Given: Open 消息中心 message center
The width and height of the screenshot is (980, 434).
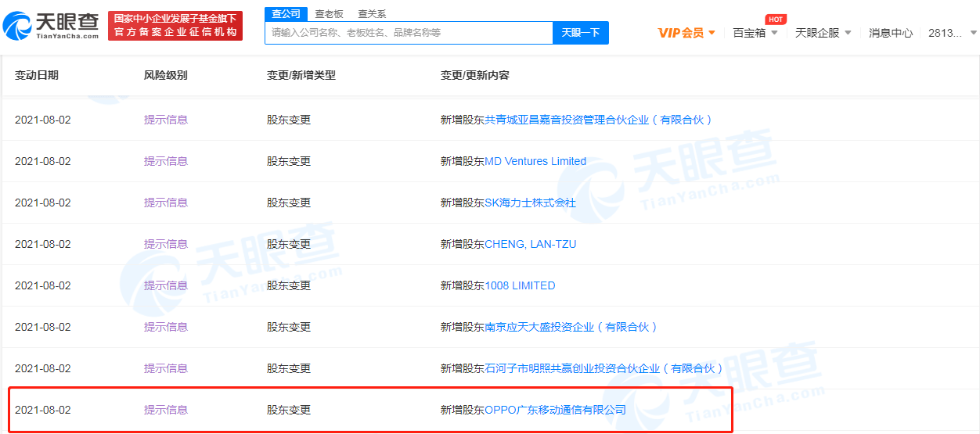Looking at the screenshot, I should [x=890, y=33].
